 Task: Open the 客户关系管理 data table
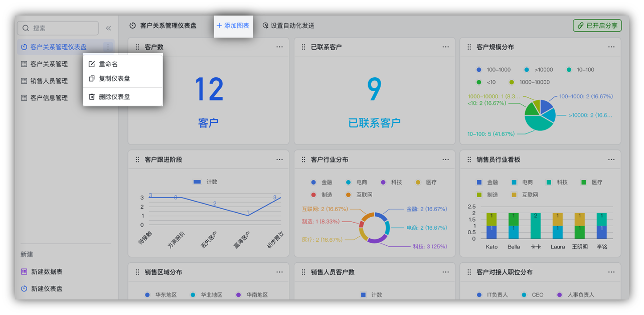pyautogui.click(x=49, y=64)
